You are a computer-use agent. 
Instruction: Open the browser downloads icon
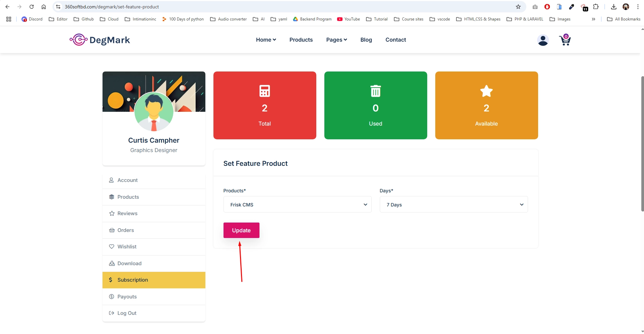click(x=614, y=7)
